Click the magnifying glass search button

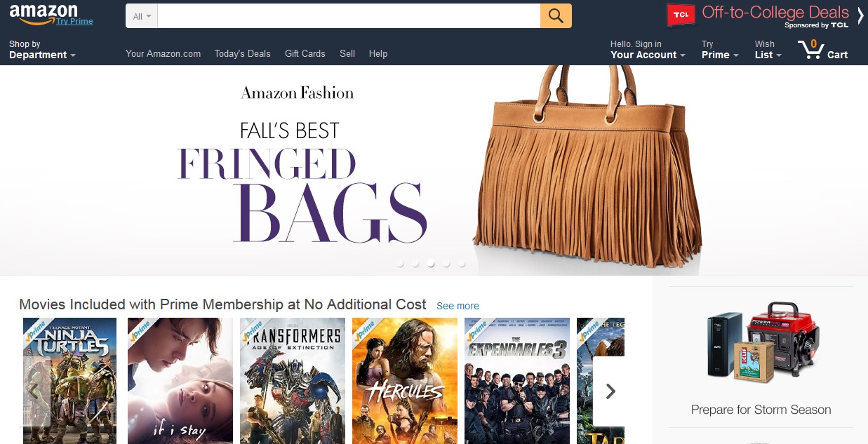pos(556,16)
